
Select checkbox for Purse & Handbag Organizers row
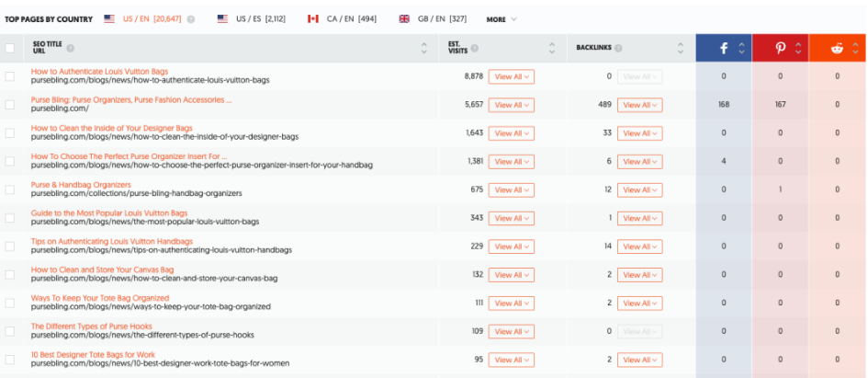pyautogui.click(x=10, y=189)
